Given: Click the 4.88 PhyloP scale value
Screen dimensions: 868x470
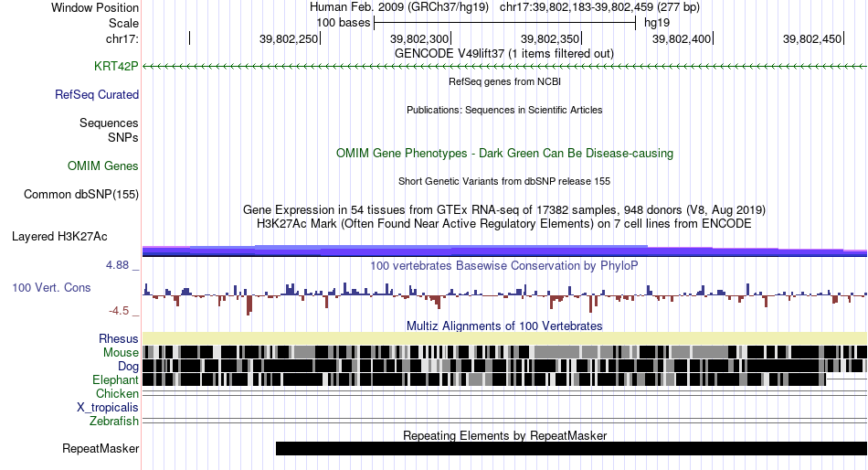Looking at the screenshot, I should coord(118,265).
